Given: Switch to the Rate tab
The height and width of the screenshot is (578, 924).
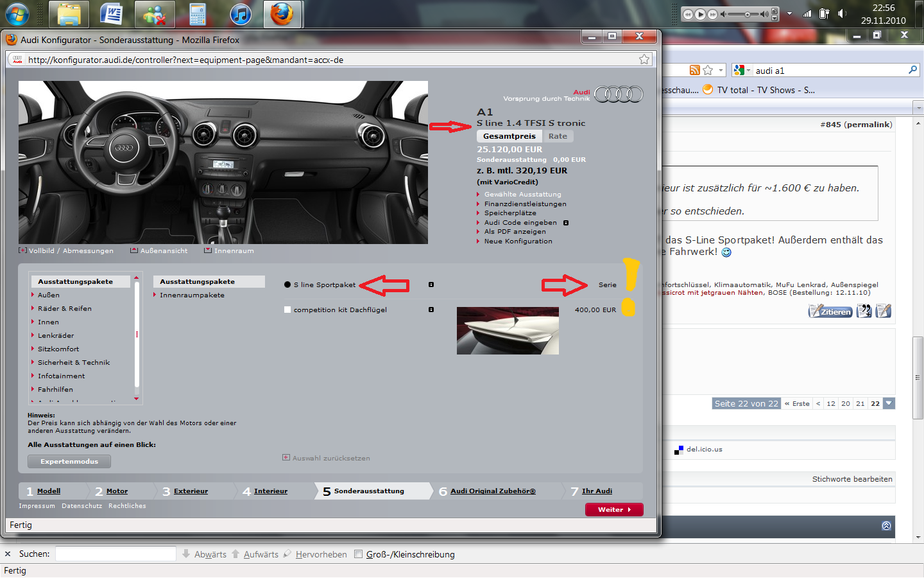Looking at the screenshot, I should [x=558, y=136].
